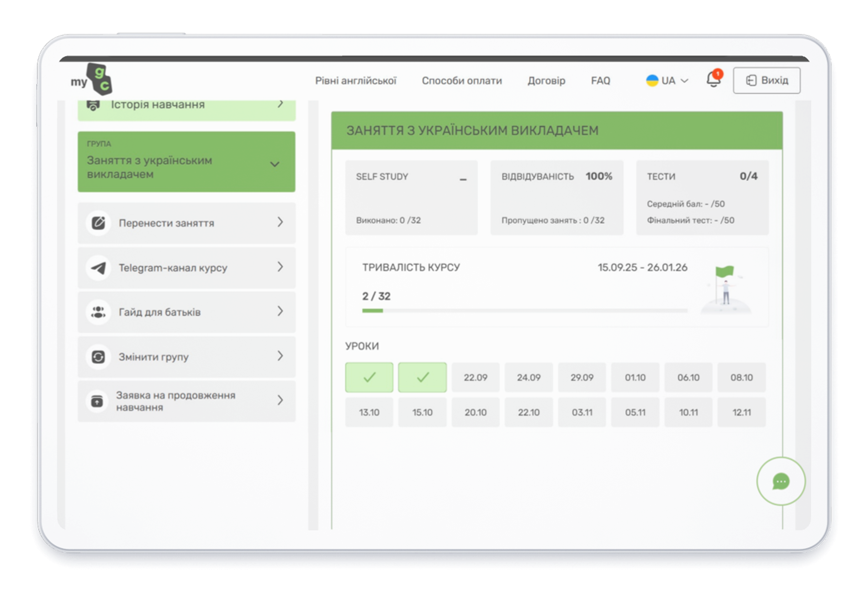Open notifications bell icon
The height and width of the screenshot is (598, 868).
point(713,80)
